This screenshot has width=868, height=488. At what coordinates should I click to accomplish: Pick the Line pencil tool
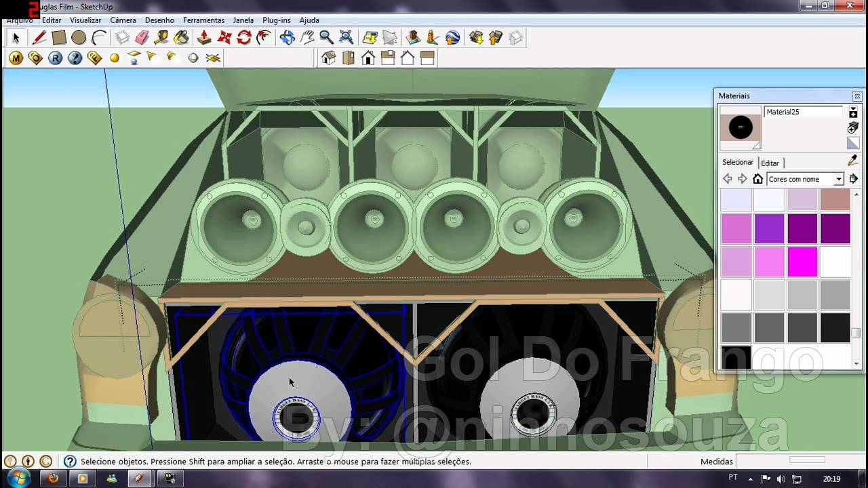(x=39, y=38)
